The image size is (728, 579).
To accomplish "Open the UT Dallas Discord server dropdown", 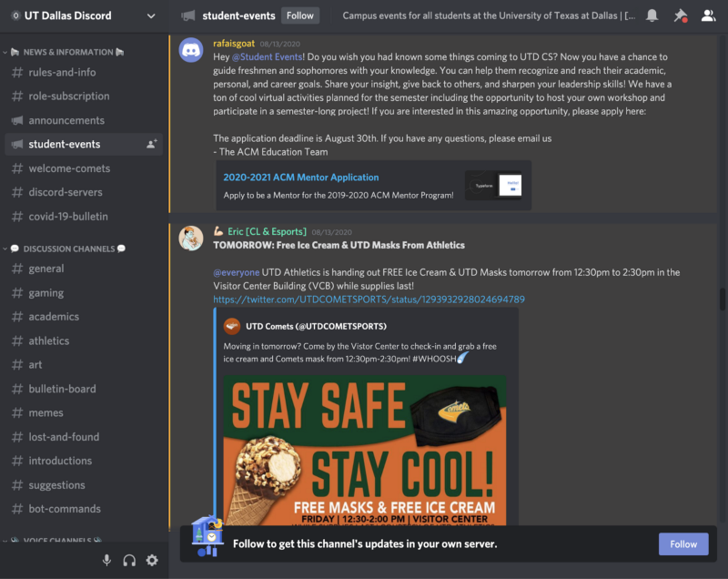I will (x=151, y=15).
